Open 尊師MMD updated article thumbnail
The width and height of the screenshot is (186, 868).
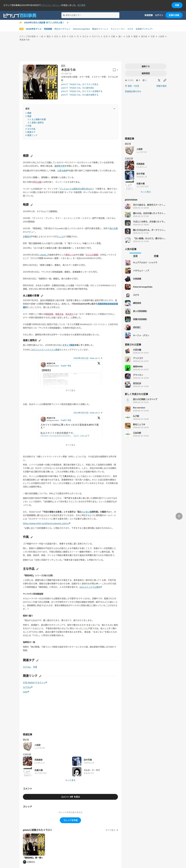(128, 368)
